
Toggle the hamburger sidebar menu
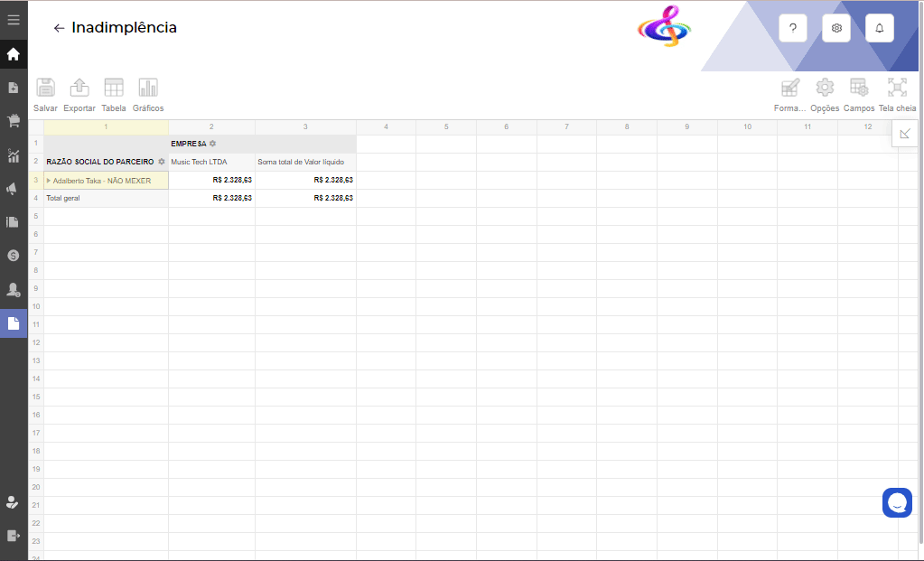[x=14, y=20]
